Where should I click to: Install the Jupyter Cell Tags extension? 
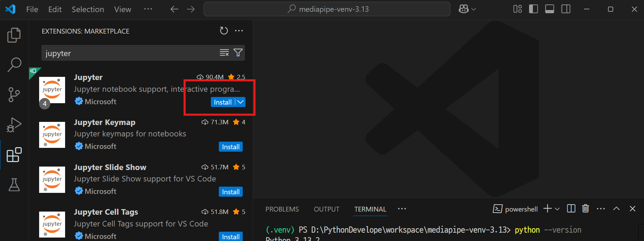coord(231,236)
